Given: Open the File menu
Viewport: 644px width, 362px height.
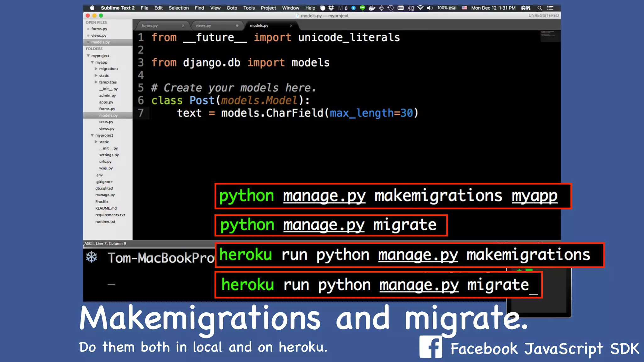Looking at the screenshot, I should pyautogui.click(x=144, y=8).
